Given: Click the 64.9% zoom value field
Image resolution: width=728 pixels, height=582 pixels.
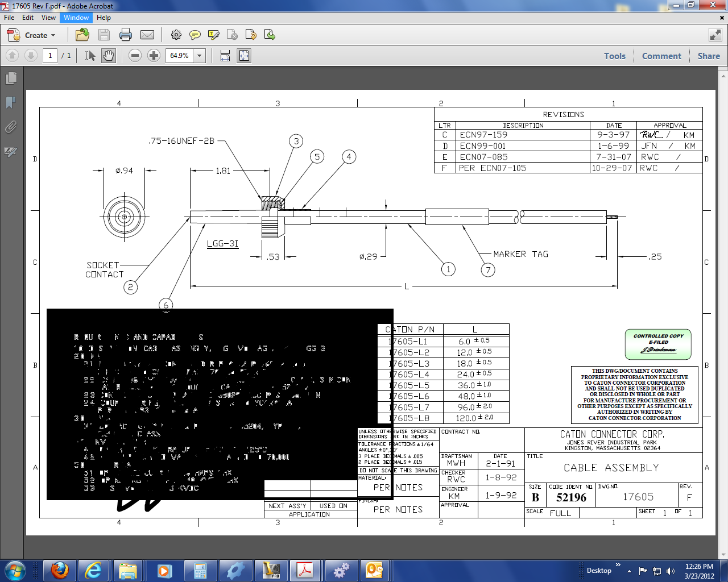Looking at the screenshot, I should [180, 56].
